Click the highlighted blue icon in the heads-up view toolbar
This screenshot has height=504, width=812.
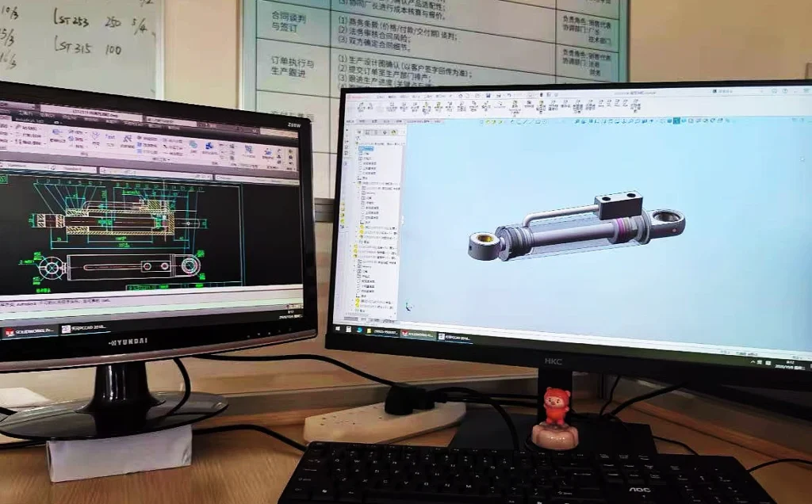676,120
